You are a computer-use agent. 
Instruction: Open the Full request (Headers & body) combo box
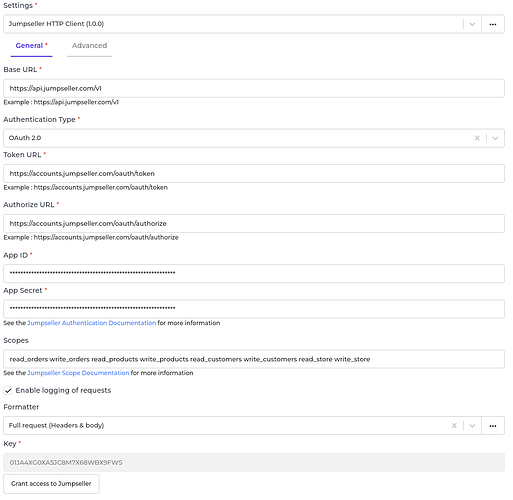pyautogui.click(x=242, y=426)
